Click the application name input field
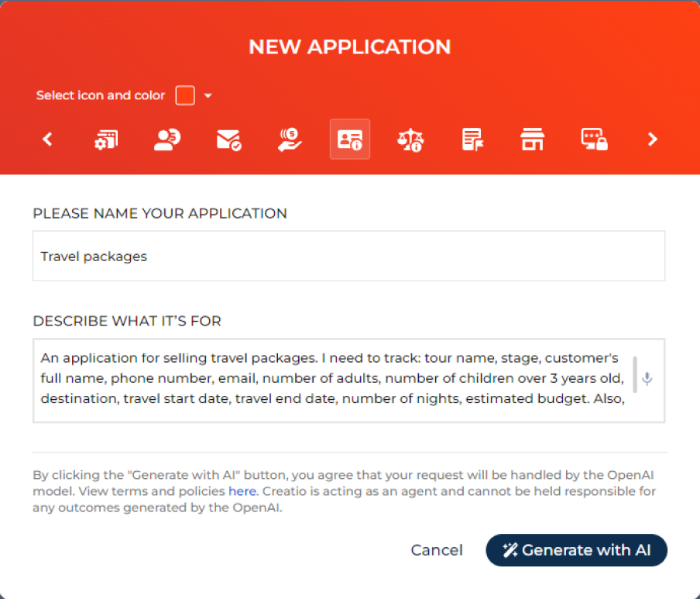Image resolution: width=700 pixels, height=599 pixels. coord(348,256)
